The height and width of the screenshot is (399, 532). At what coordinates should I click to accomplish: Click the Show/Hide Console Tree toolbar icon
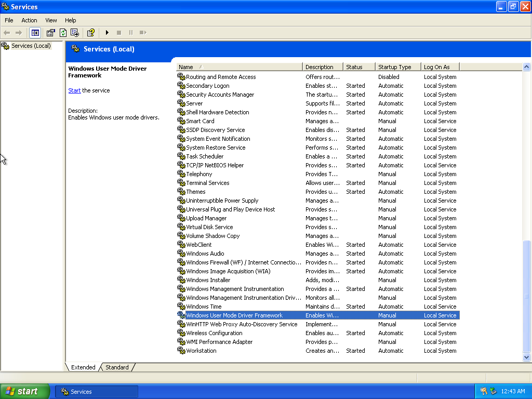[x=35, y=33]
